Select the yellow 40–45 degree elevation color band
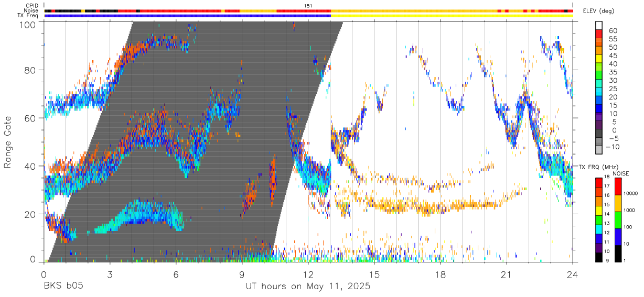 [599, 59]
